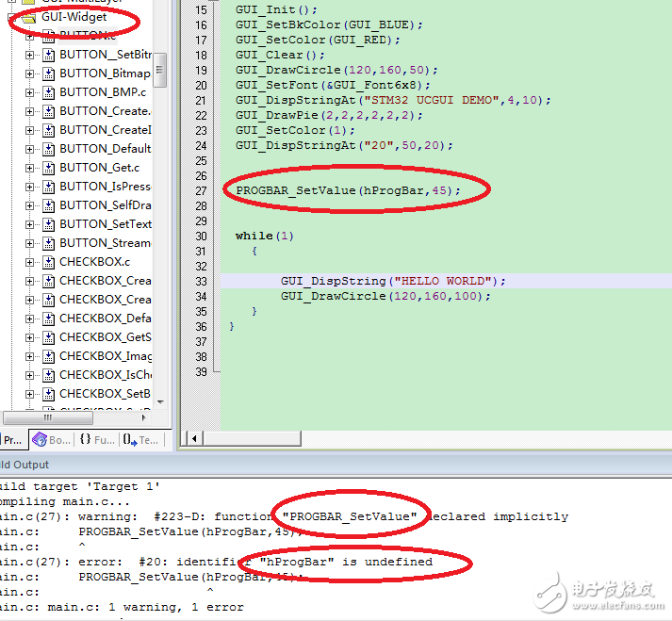Screen dimensions: 672x621
Task: Select BUTTON_IsPress in the project tree
Action: 106,187
